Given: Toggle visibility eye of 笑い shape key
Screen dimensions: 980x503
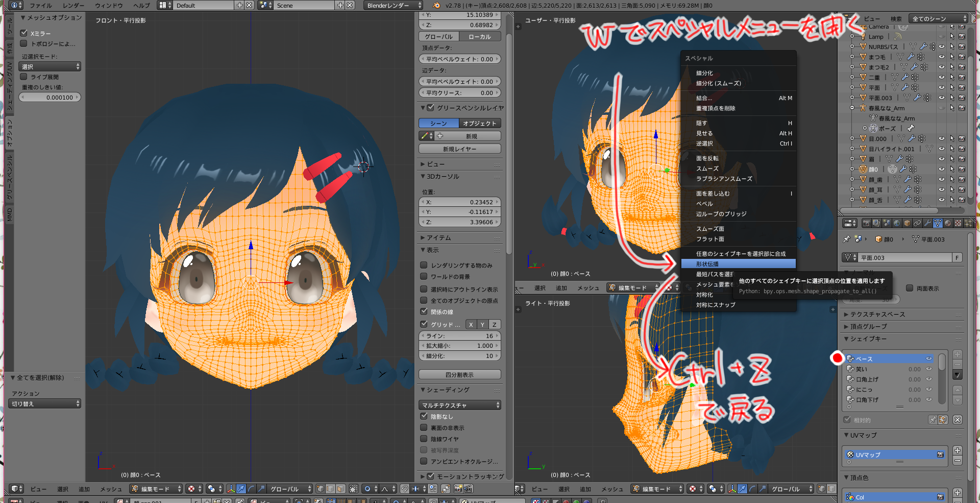Looking at the screenshot, I should (929, 369).
